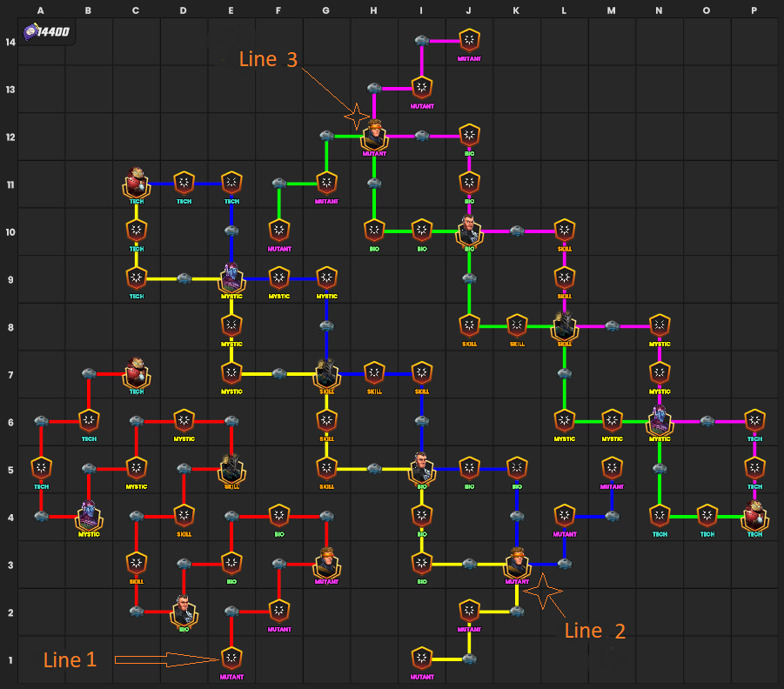Select the Tech node in cell A5

coord(41,468)
